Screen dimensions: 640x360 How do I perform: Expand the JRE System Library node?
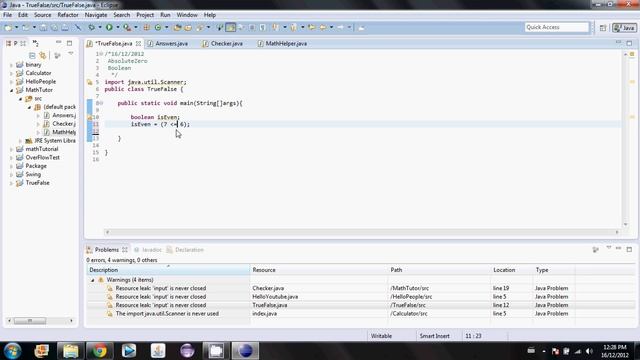coord(20,141)
